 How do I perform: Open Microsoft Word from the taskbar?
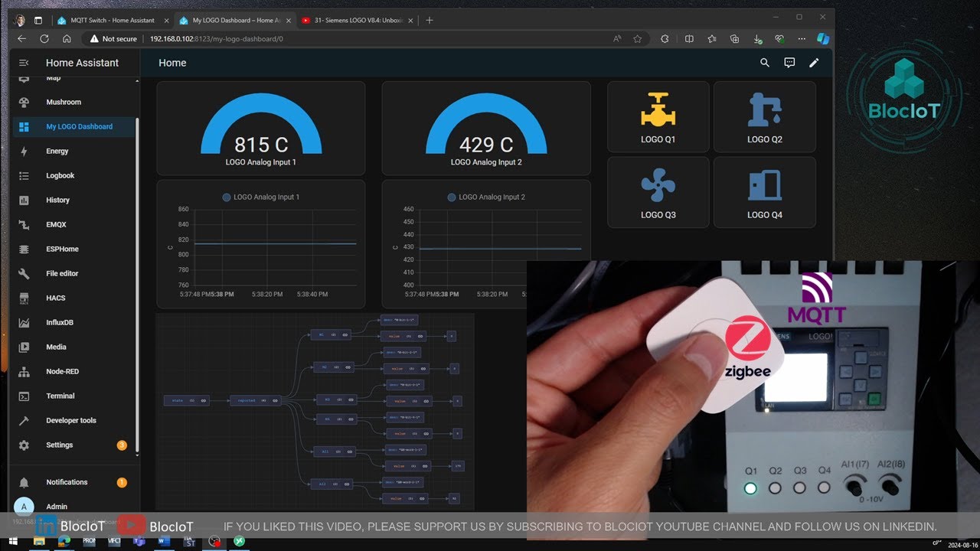pyautogui.click(x=163, y=541)
